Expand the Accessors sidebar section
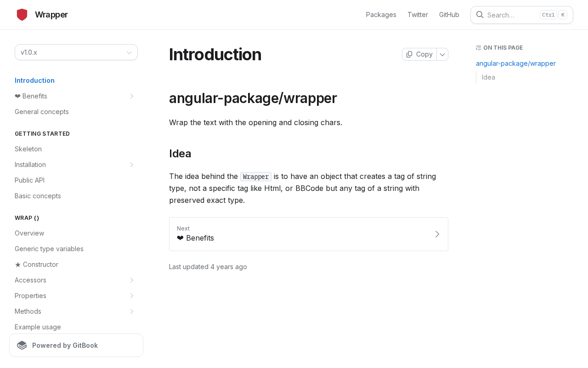This screenshot has width=588, height=368. pos(131,280)
